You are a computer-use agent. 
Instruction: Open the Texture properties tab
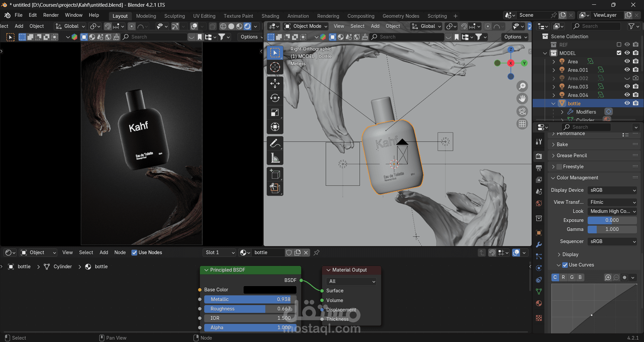click(539, 318)
